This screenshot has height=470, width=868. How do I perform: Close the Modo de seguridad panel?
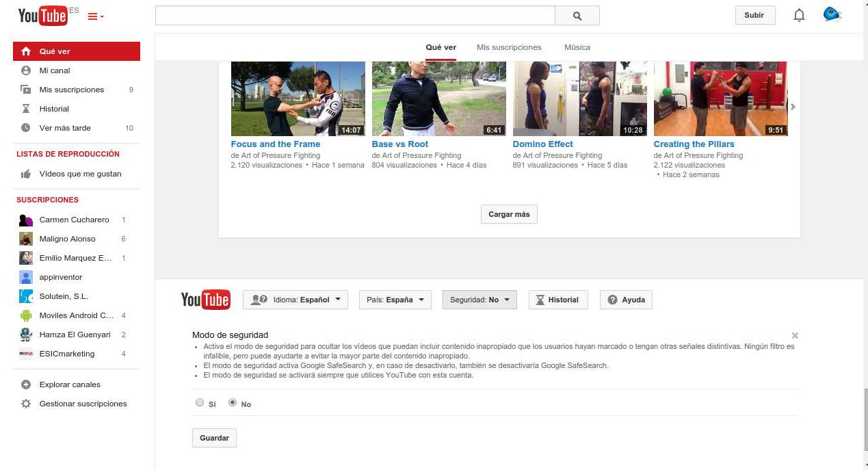[x=795, y=336]
